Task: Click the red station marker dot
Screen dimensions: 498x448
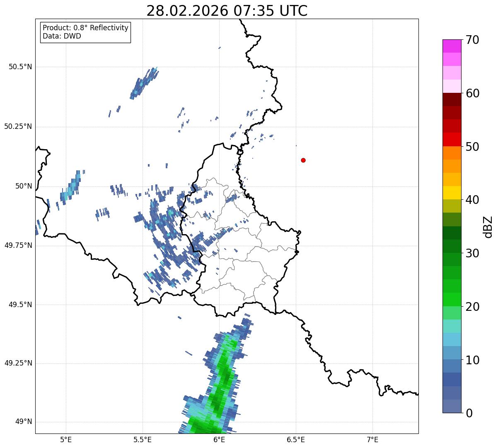Action: coord(303,160)
